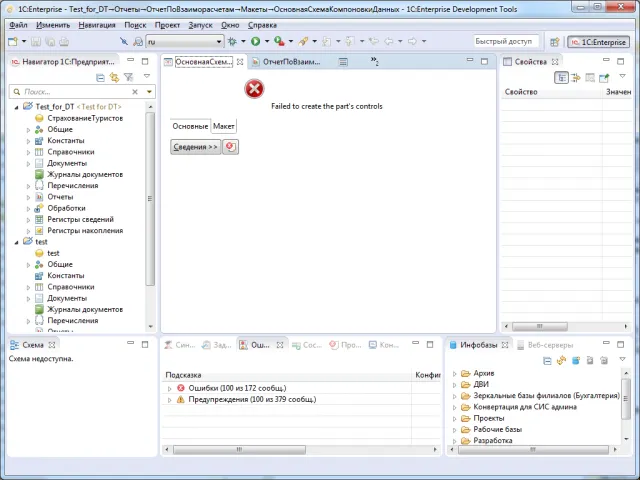Viewport: 640px width, 480px height.
Task: Switch to the ОтчетПоВзаим editor tab
Action: 291,62
